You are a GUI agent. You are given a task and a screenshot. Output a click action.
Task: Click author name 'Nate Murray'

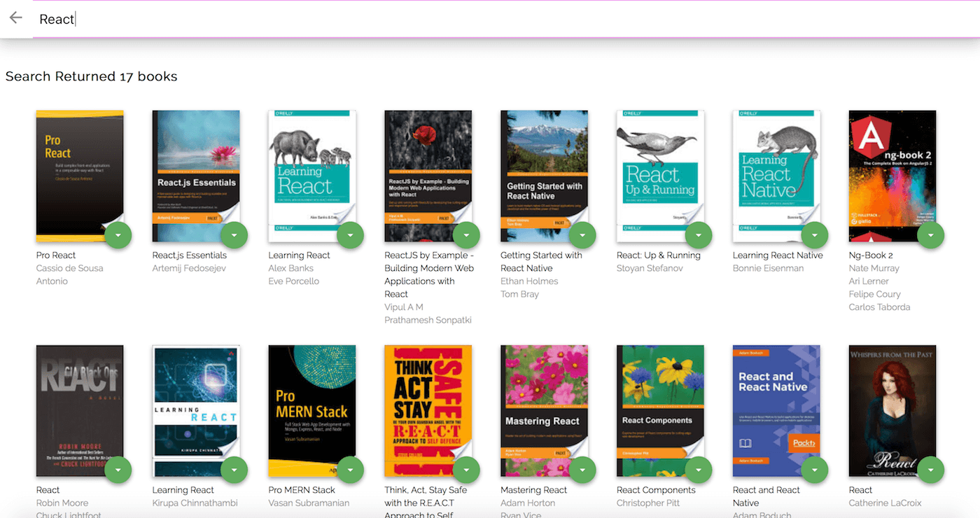pos(874,268)
